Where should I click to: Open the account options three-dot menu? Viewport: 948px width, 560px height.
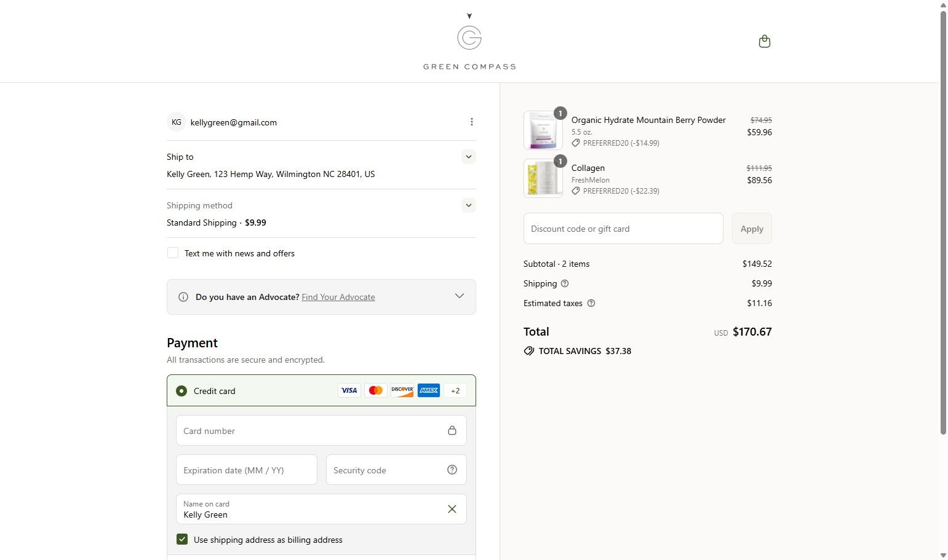point(471,122)
